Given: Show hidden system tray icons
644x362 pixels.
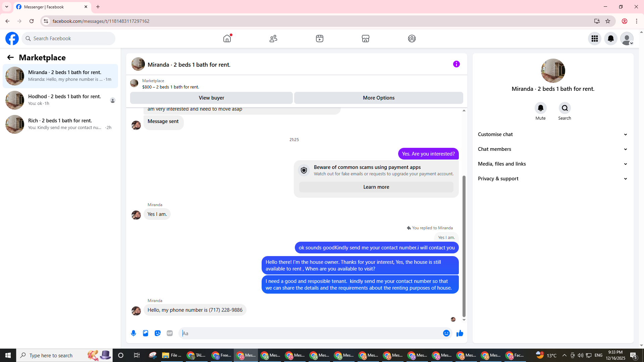Looking at the screenshot, I should 565,355.
